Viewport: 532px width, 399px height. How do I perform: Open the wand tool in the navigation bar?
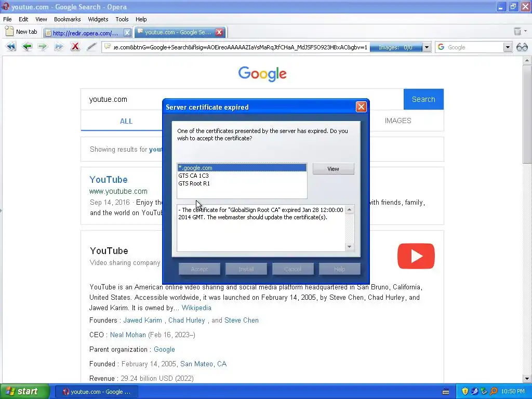(x=91, y=46)
